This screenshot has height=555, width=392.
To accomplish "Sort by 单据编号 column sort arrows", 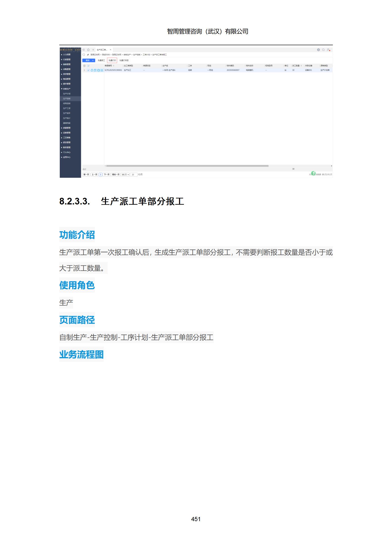I will pyautogui.click(x=114, y=66).
